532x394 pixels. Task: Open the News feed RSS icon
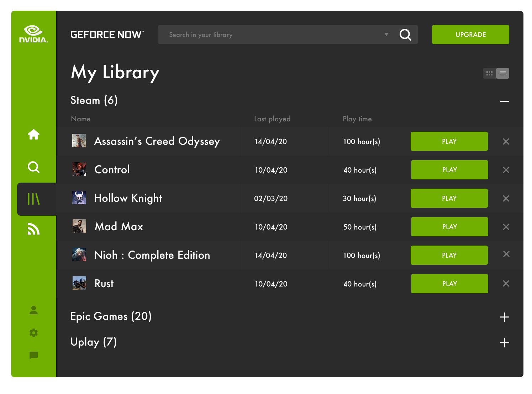coord(33,229)
